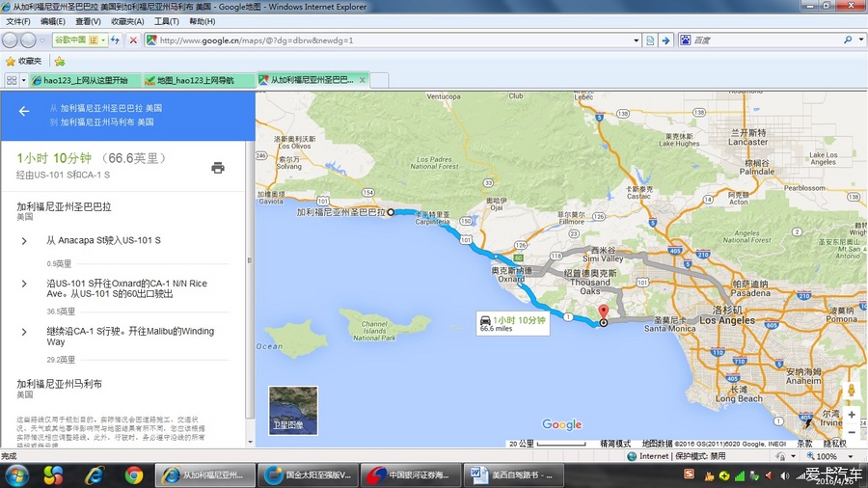This screenshot has width=868, height=488.
Task: Click the Pegman street view icon
Action: (852, 390)
